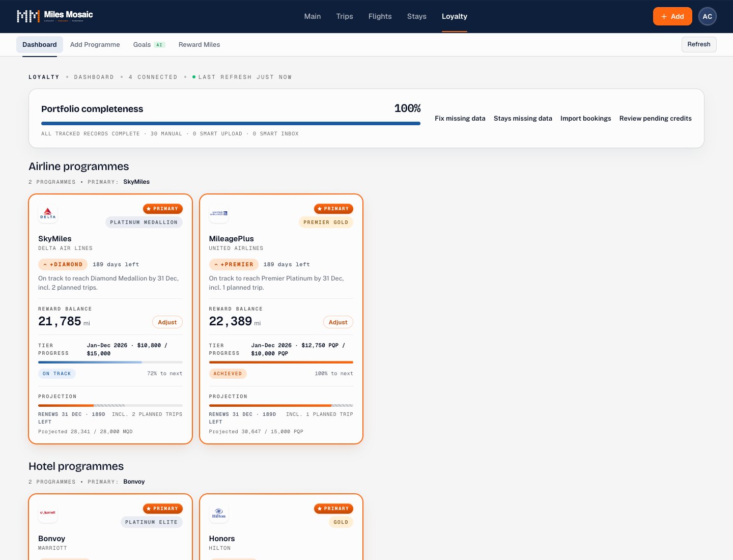
Task: Click the SkyMiles programme title
Action: pyautogui.click(x=55, y=239)
